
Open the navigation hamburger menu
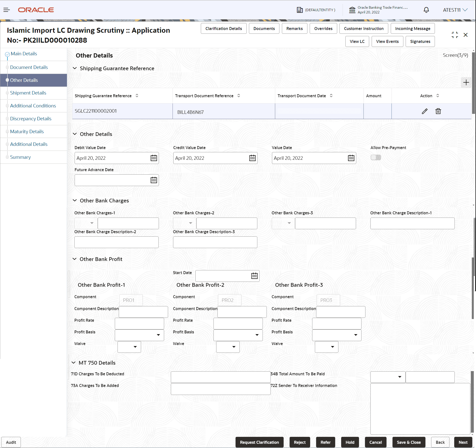pos(7,10)
